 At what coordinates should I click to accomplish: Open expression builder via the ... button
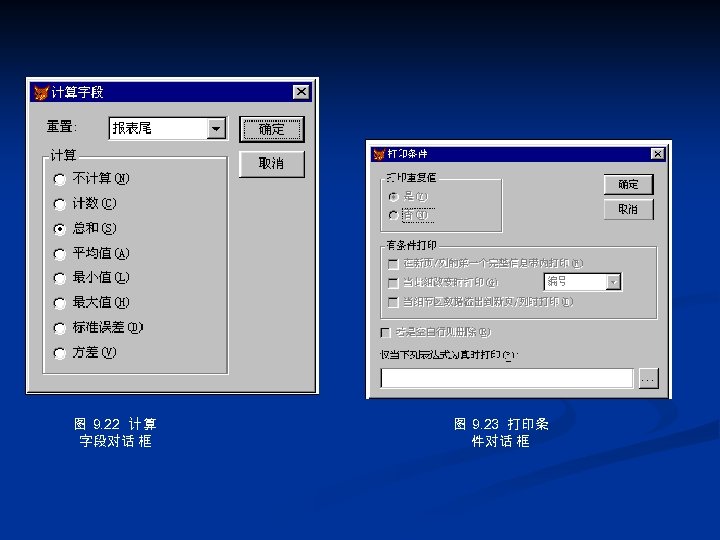pyautogui.click(x=648, y=379)
